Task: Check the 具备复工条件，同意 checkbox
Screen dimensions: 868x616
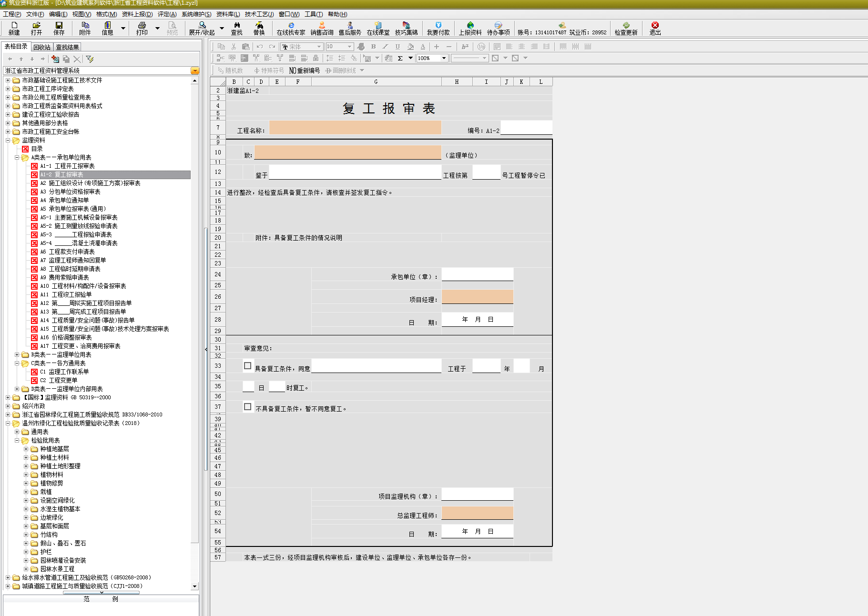Action: tap(247, 366)
